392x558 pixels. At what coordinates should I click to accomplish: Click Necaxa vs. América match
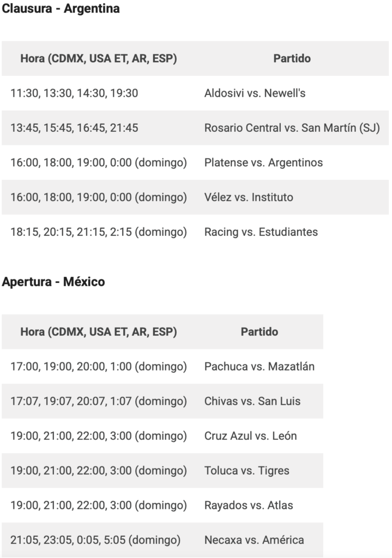(254, 540)
